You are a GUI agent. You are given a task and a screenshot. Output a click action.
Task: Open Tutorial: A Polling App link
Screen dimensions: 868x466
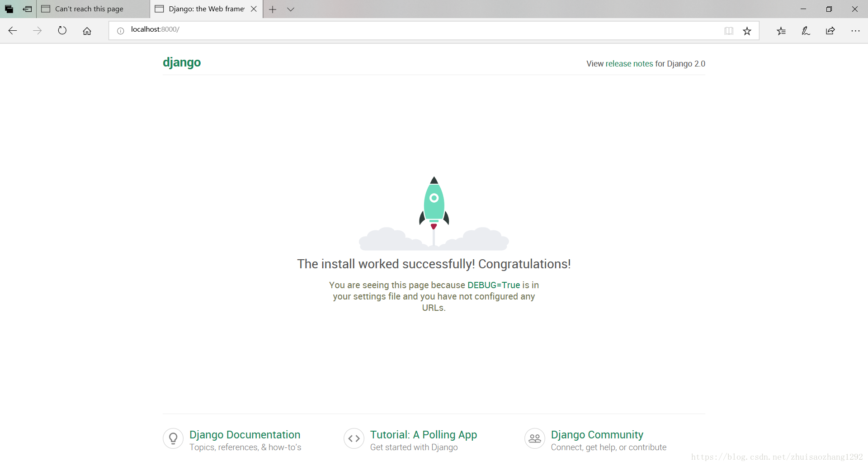424,434
